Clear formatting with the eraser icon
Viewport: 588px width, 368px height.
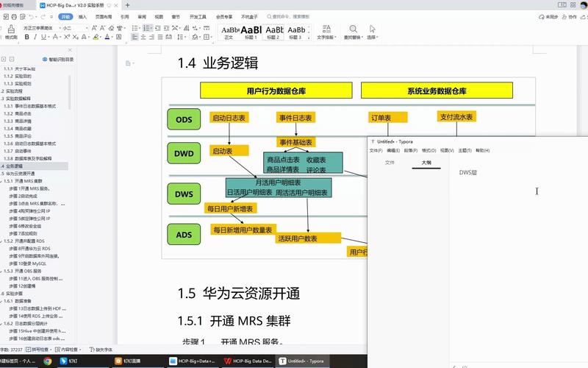click(x=112, y=28)
